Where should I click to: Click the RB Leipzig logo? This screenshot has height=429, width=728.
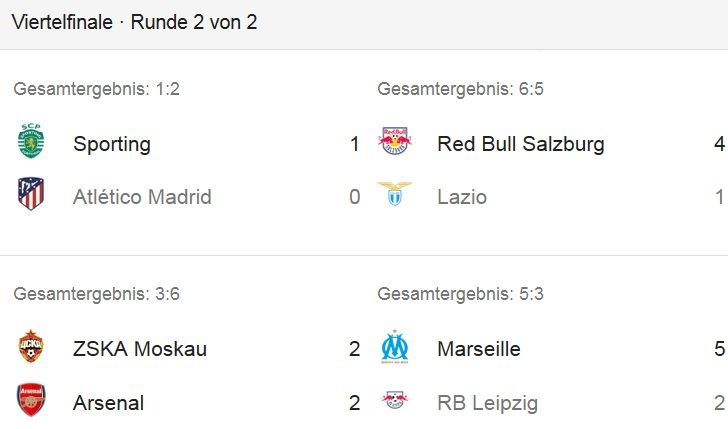click(x=395, y=400)
